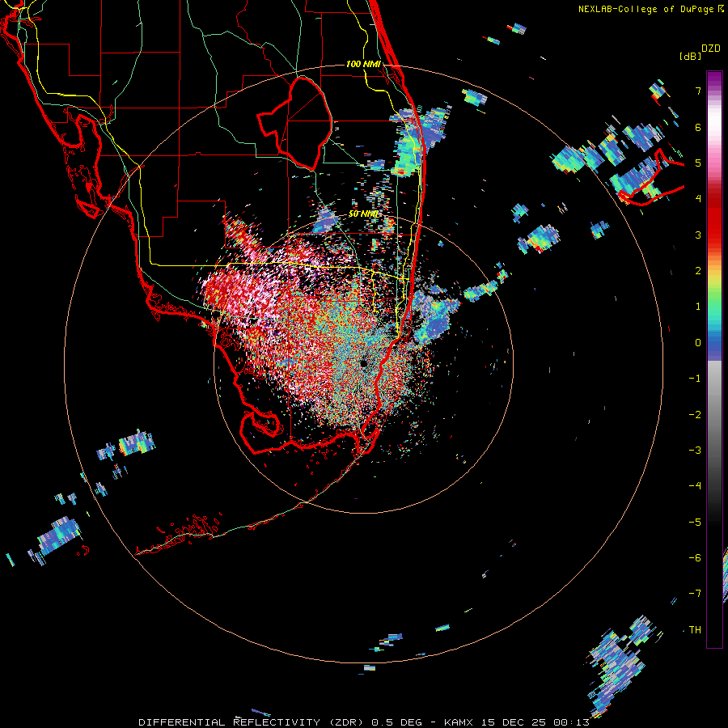Click the TH threshold label
The image size is (728, 728).
(x=695, y=630)
